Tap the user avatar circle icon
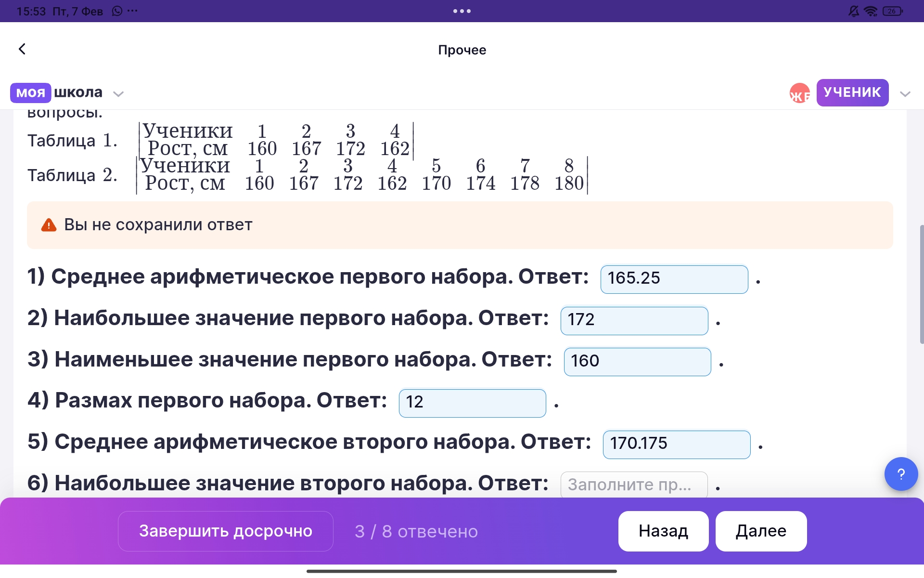The height and width of the screenshot is (578, 924). pyautogui.click(x=799, y=93)
